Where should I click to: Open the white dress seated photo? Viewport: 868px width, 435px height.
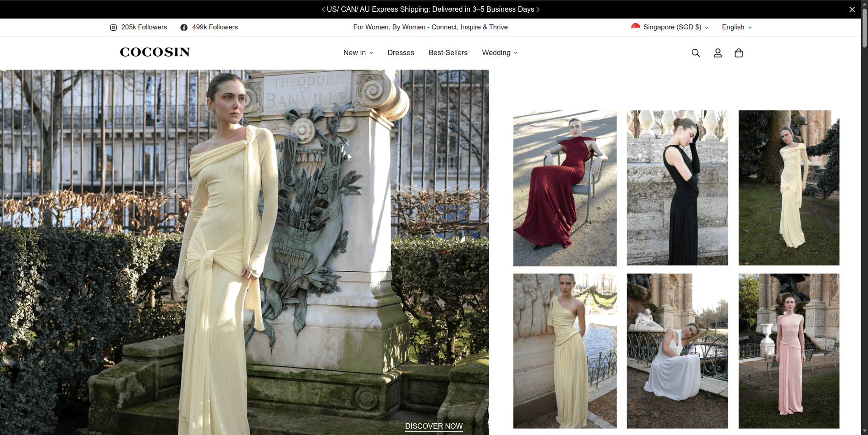point(677,351)
